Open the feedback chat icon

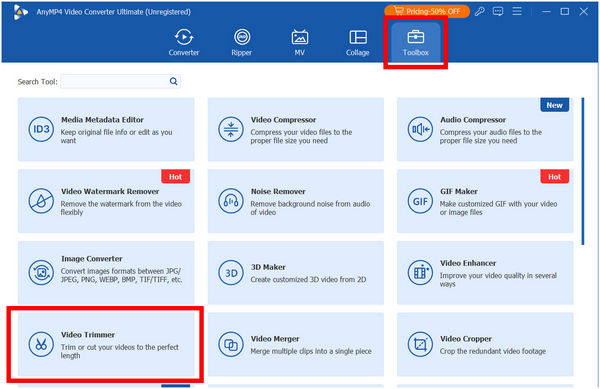[x=498, y=11]
